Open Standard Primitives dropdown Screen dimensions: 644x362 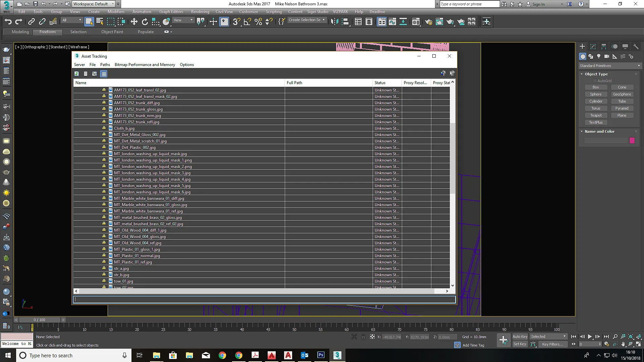(x=610, y=66)
